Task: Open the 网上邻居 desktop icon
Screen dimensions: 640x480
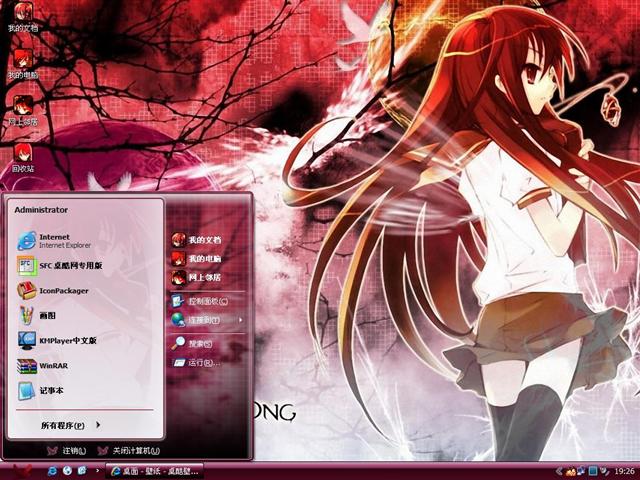Action: click(x=22, y=111)
